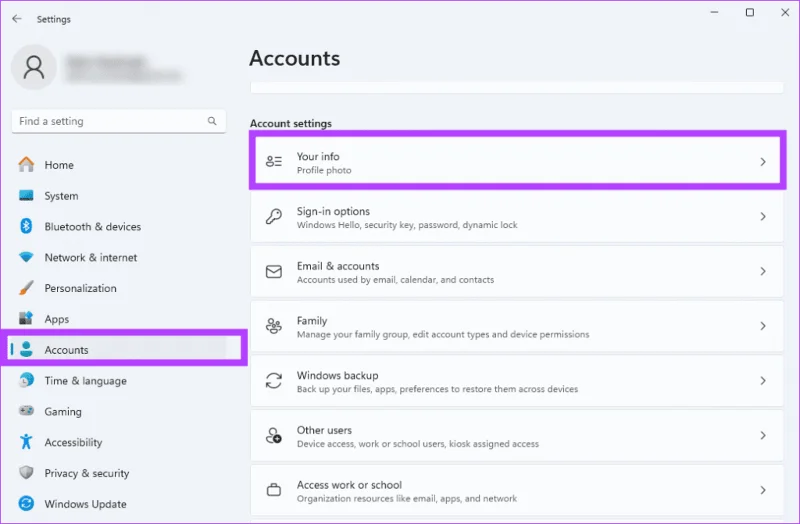Click the search magnifier icon
This screenshot has height=524, width=800.
212,121
